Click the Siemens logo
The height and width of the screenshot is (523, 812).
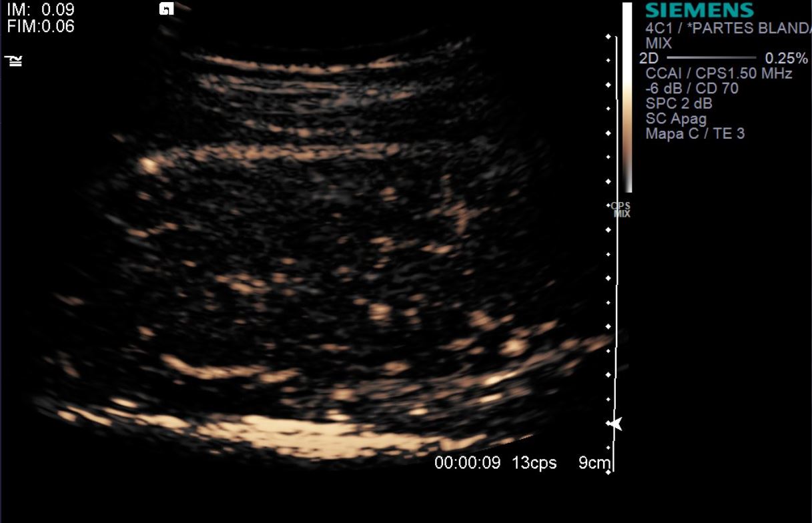699,10
